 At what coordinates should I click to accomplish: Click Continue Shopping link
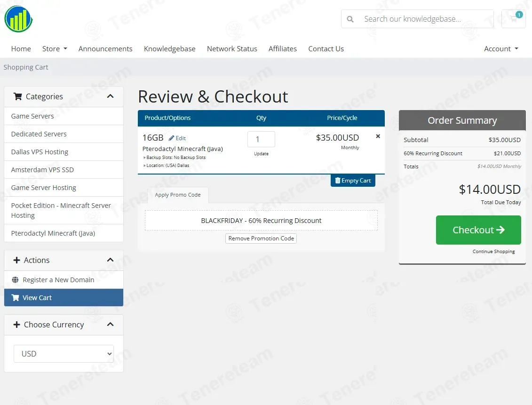click(493, 251)
